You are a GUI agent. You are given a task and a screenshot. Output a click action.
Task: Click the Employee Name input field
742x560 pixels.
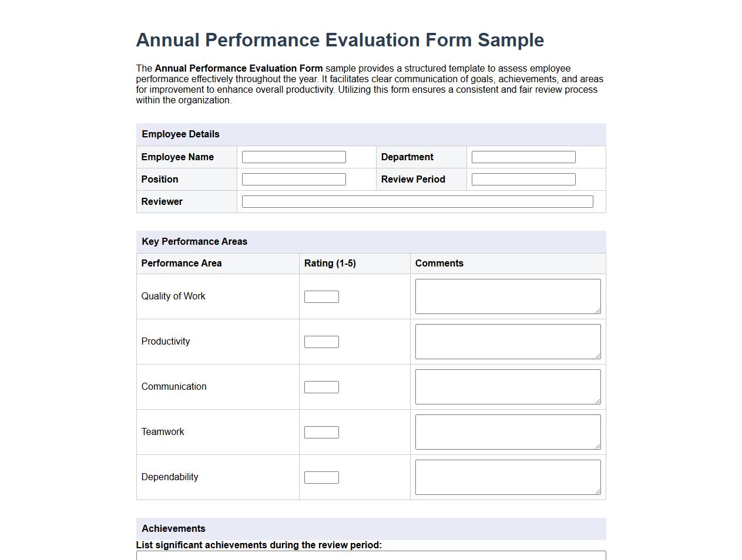point(293,157)
